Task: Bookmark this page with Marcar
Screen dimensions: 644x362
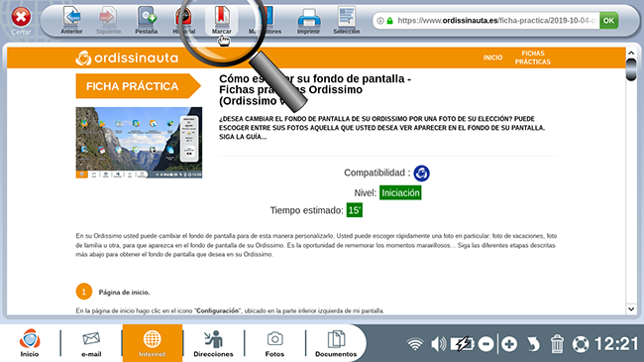Action: [x=221, y=20]
